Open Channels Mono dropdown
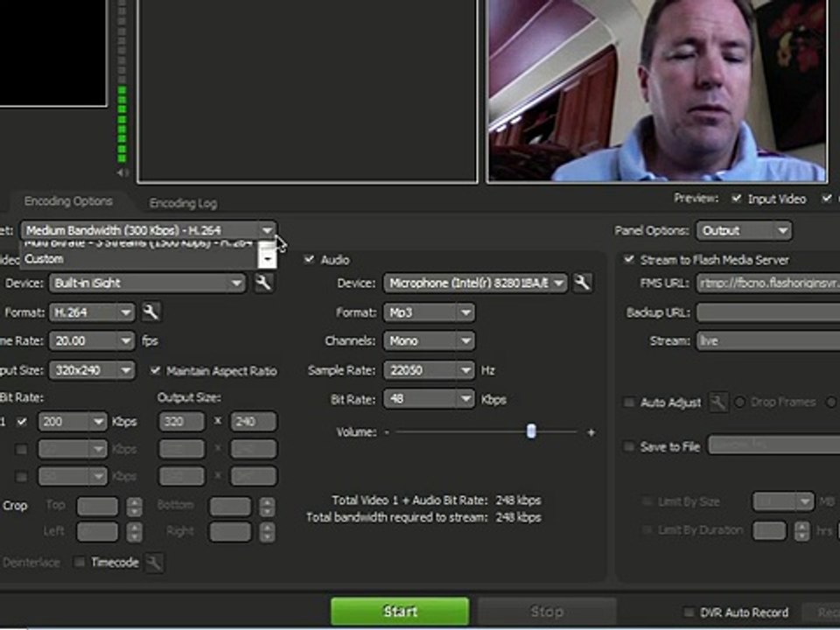Image resolution: width=840 pixels, height=630 pixels. (x=429, y=340)
